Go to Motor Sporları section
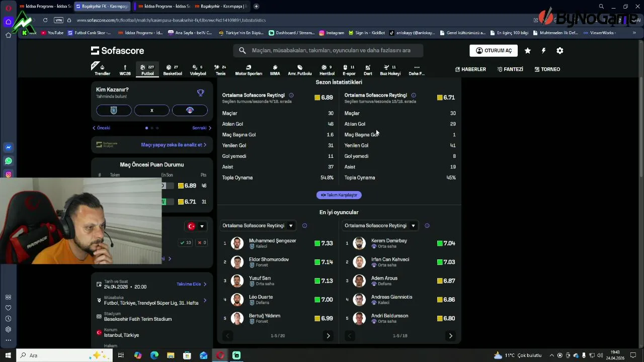This screenshot has height=362, width=644. [x=249, y=70]
